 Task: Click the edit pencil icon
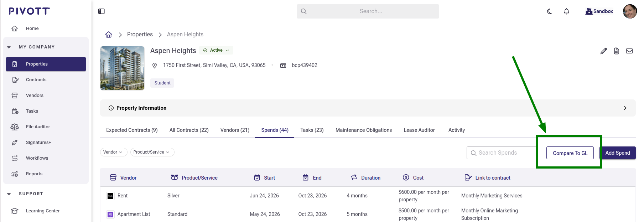(x=603, y=51)
